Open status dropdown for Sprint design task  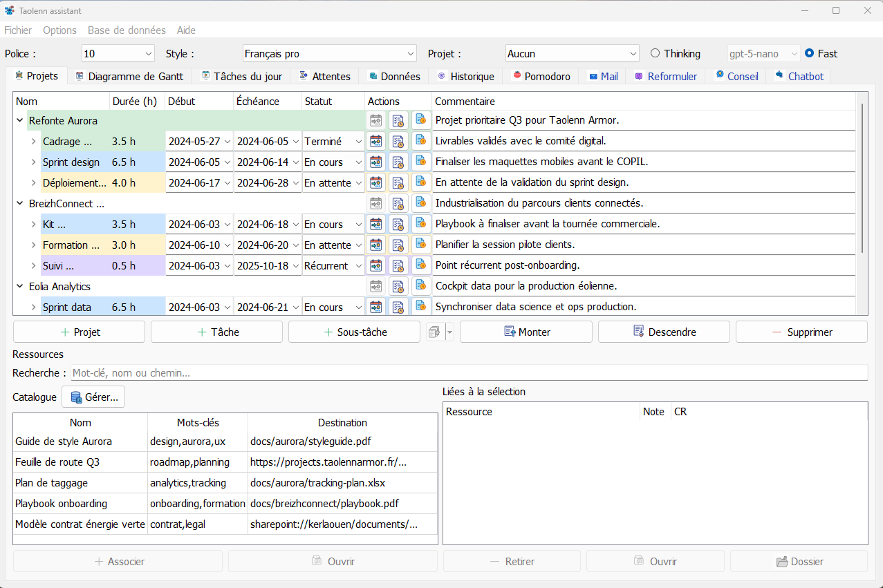333,162
